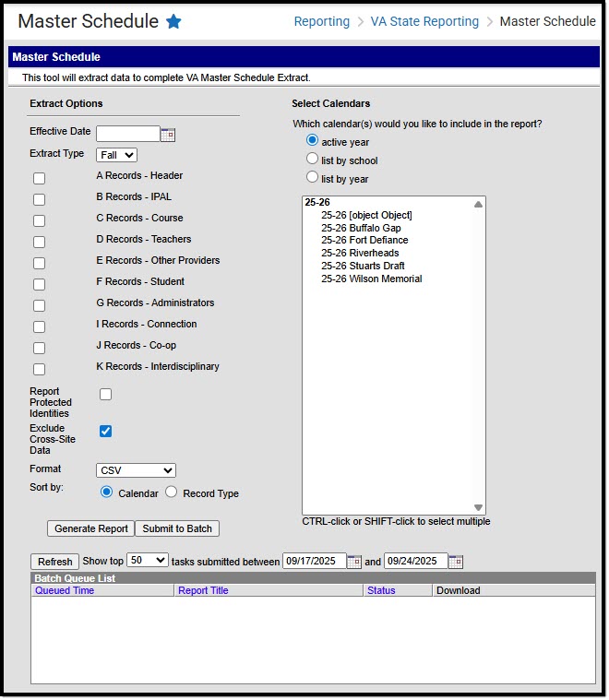Open the Effective Date calendar picker icon
The width and height of the screenshot is (609, 700).
tap(168, 135)
